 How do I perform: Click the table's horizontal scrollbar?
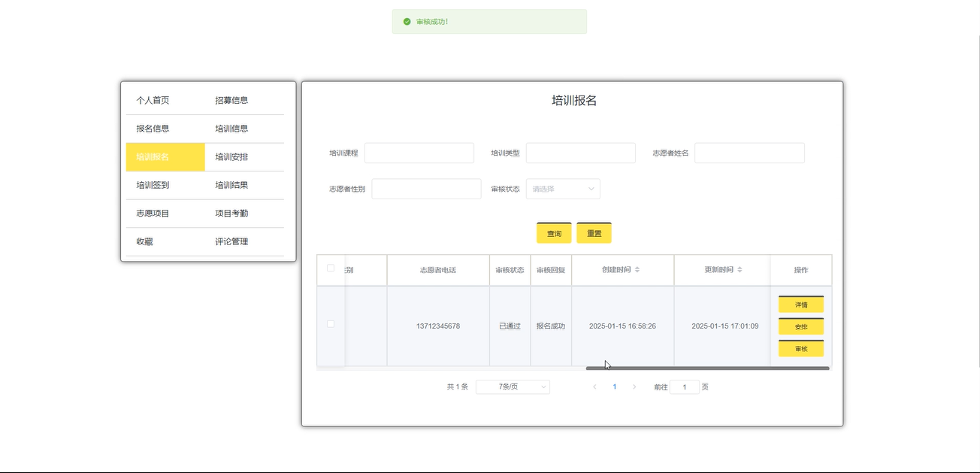[x=706, y=368]
